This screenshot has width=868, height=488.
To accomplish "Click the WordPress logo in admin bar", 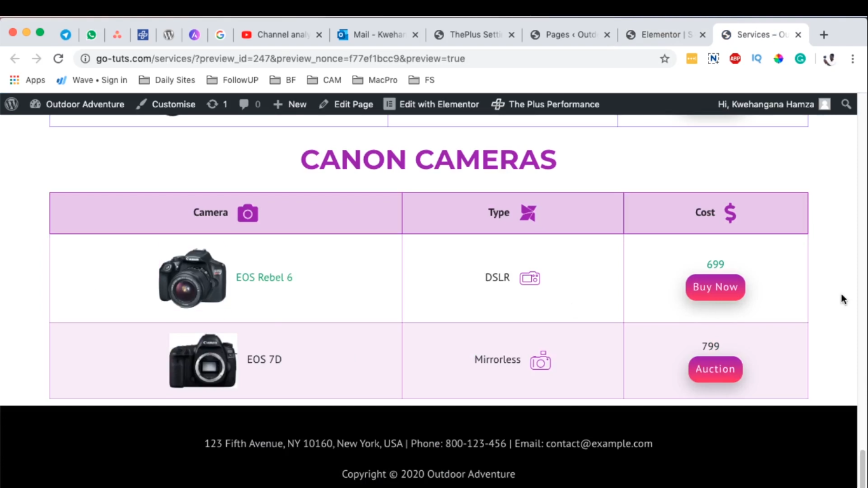I will click(x=11, y=104).
